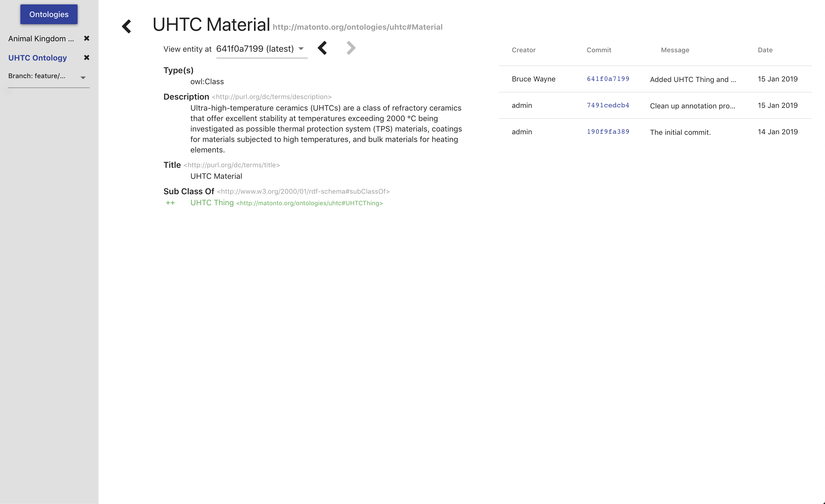Click the greyed-out next commit chevron
Image resolution: width=825 pixels, height=504 pixels.
point(351,48)
